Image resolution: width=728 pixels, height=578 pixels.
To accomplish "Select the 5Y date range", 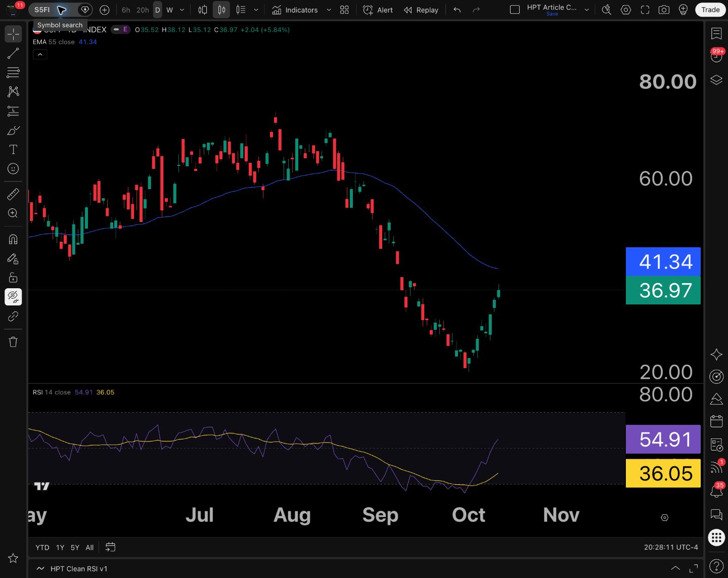I will (75, 547).
